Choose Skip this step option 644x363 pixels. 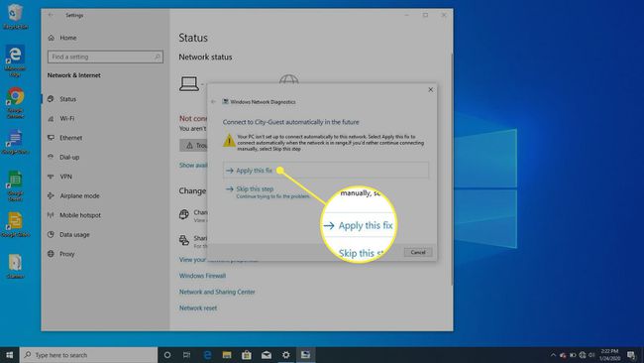255,189
